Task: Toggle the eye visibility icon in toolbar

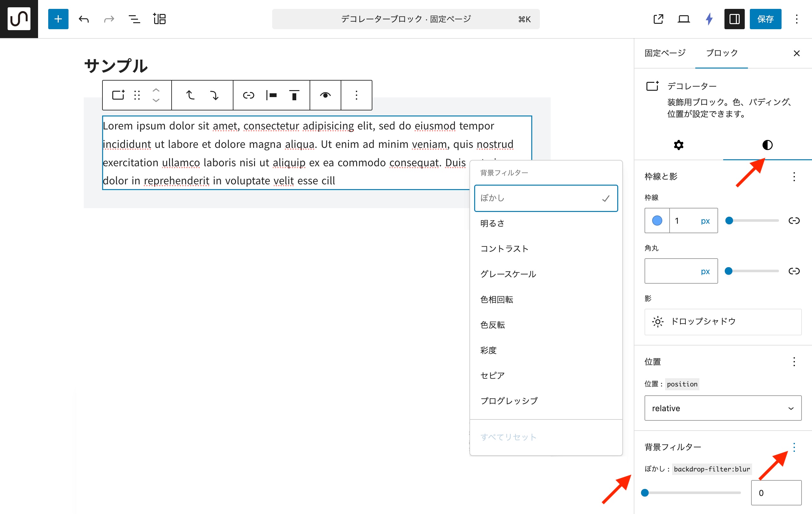Action: coord(325,95)
